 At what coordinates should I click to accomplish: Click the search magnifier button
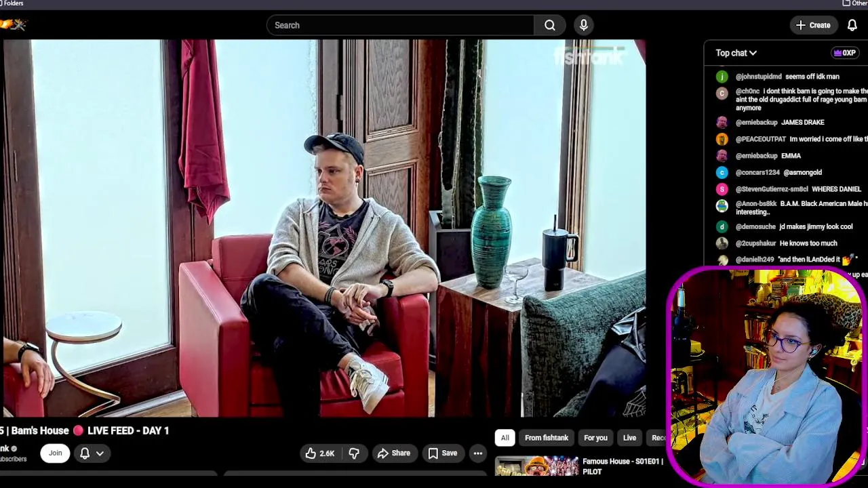coord(550,25)
